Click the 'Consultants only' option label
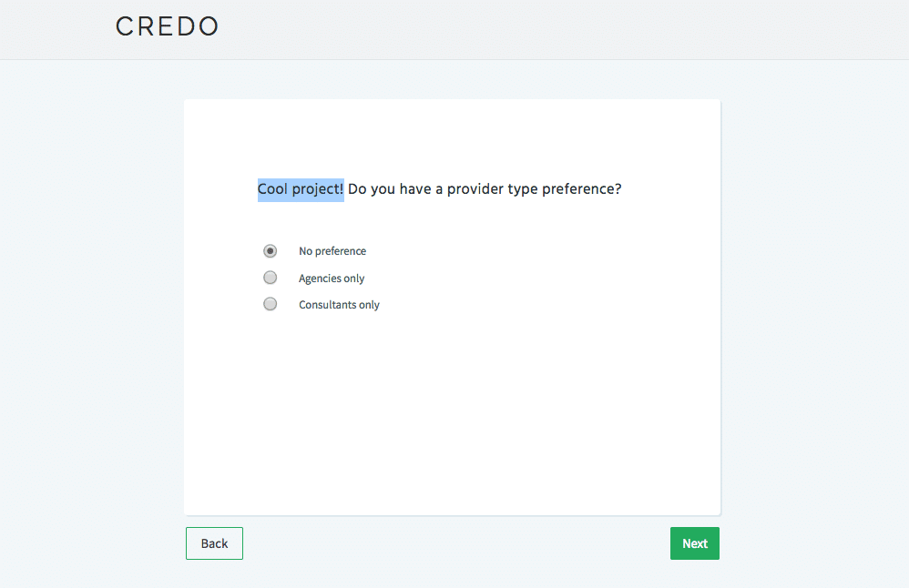This screenshot has width=909, height=588. pyautogui.click(x=339, y=305)
